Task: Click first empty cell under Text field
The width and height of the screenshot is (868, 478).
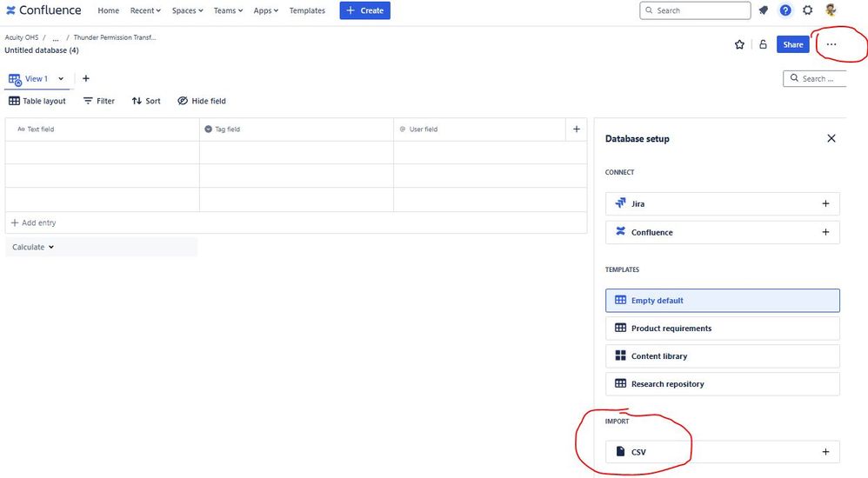Action: [x=103, y=152]
